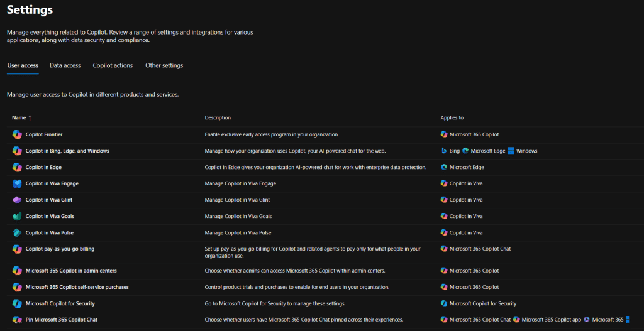Click 'Set up pay-as-you-go billing' description text
The height and width of the screenshot is (331, 644).
point(313,252)
